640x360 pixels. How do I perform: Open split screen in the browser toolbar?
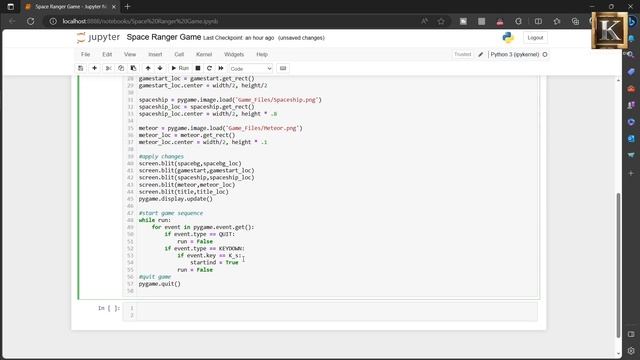pos(538,21)
